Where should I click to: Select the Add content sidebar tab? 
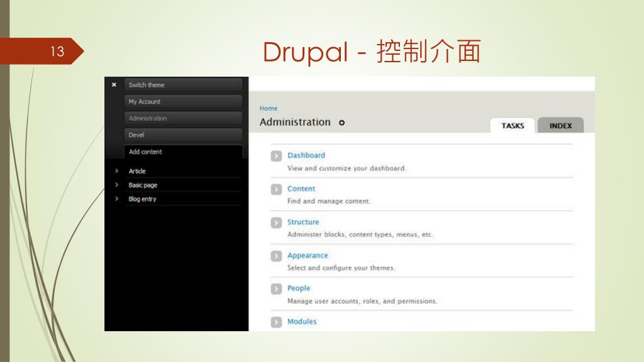183,151
